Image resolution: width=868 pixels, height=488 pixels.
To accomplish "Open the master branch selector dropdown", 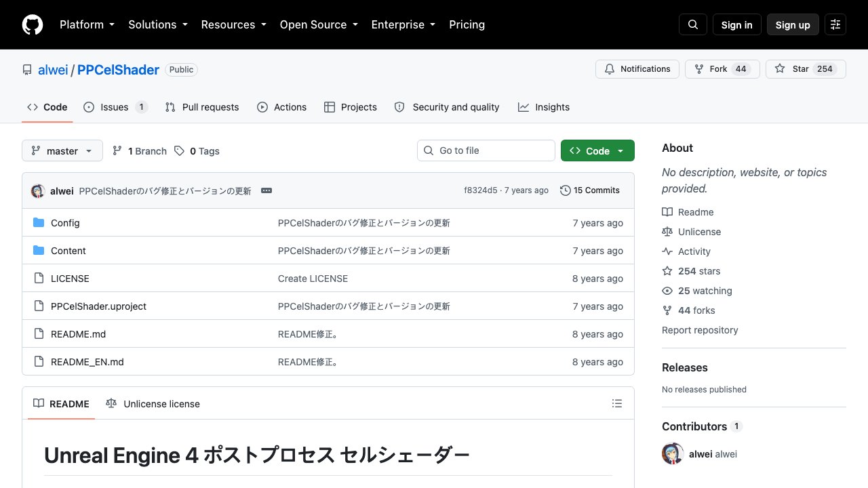I will pyautogui.click(x=62, y=150).
